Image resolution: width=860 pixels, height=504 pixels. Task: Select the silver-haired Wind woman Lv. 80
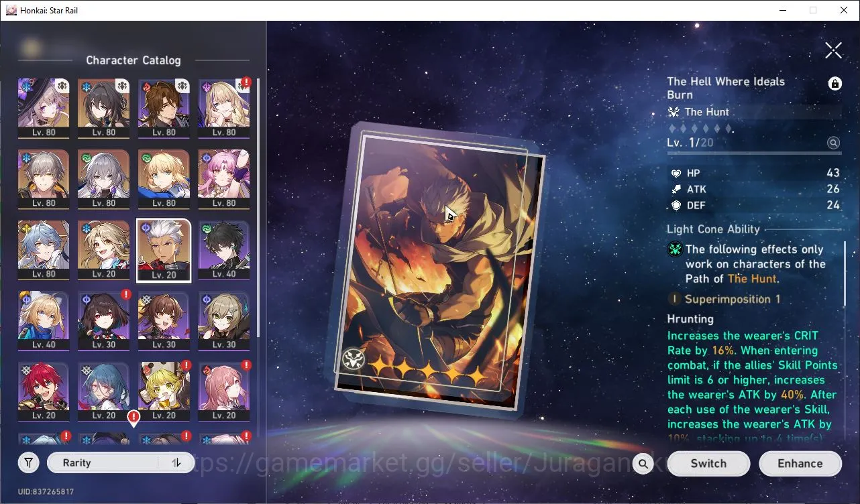click(x=103, y=179)
